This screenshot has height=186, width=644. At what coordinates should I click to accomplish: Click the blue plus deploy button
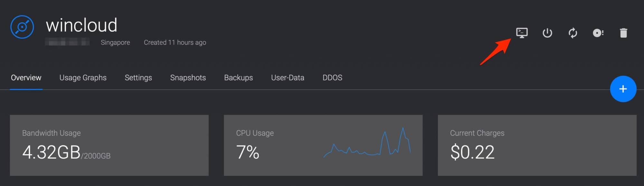pos(623,89)
